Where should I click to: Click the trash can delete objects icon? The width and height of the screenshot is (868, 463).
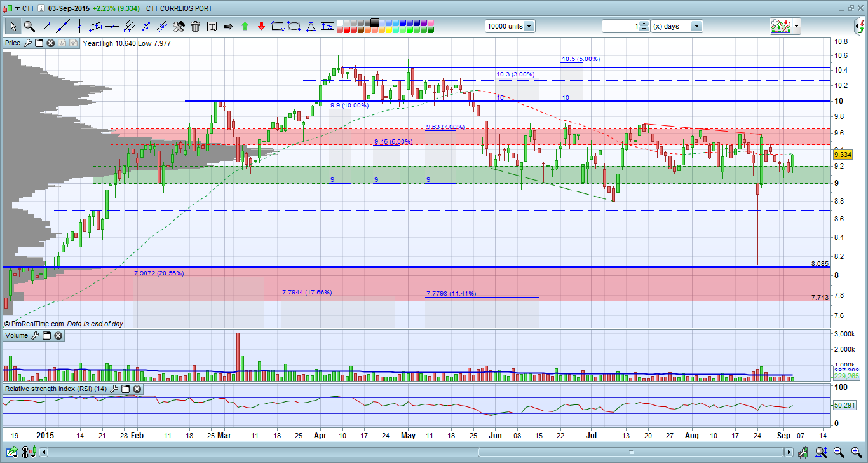click(x=195, y=26)
